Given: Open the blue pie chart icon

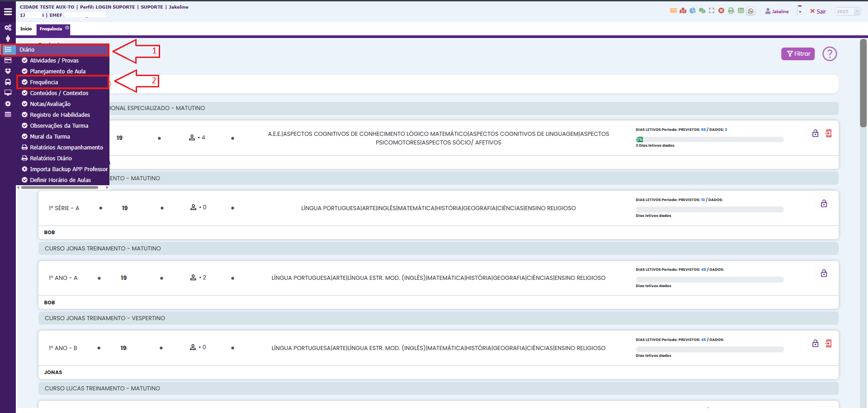Looking at the screenshot, I should coord(693,11).
